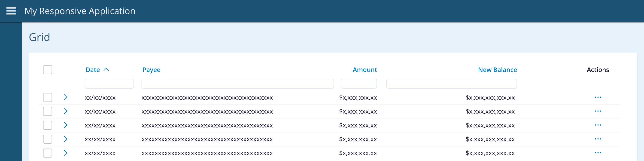This screenshot has height=161, width=644.
Task: Open actions ellipsis menu for third row
Action: click(x=598, y=125)
